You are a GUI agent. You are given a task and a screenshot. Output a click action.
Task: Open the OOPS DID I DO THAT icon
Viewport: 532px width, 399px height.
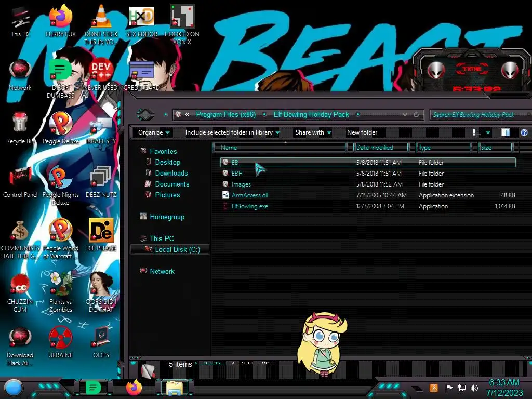[101, 292]
